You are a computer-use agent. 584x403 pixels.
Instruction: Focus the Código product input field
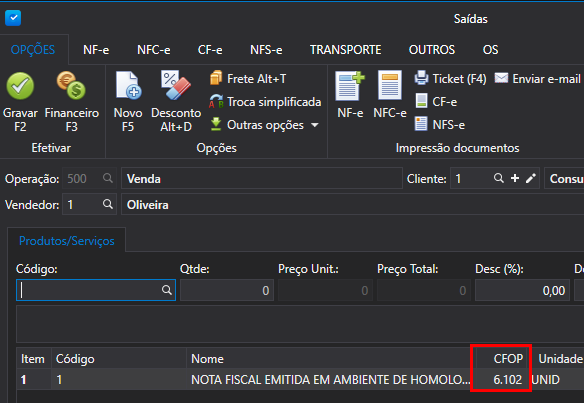96,290
